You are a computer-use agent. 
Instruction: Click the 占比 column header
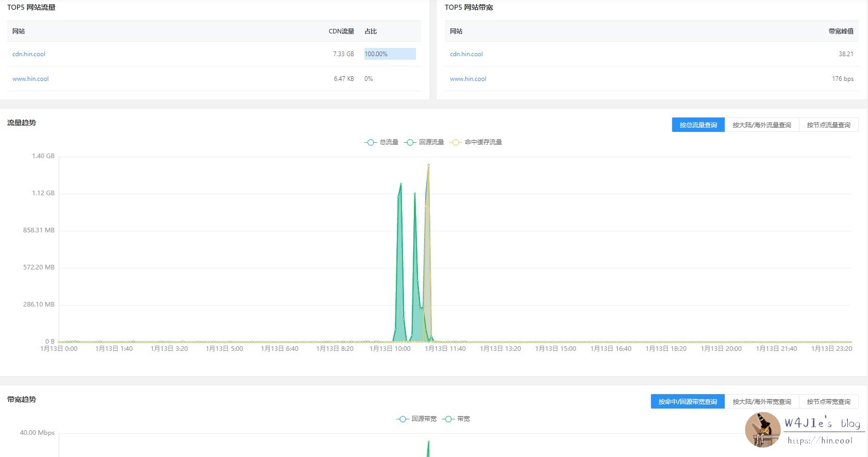(x=371, y=31)
